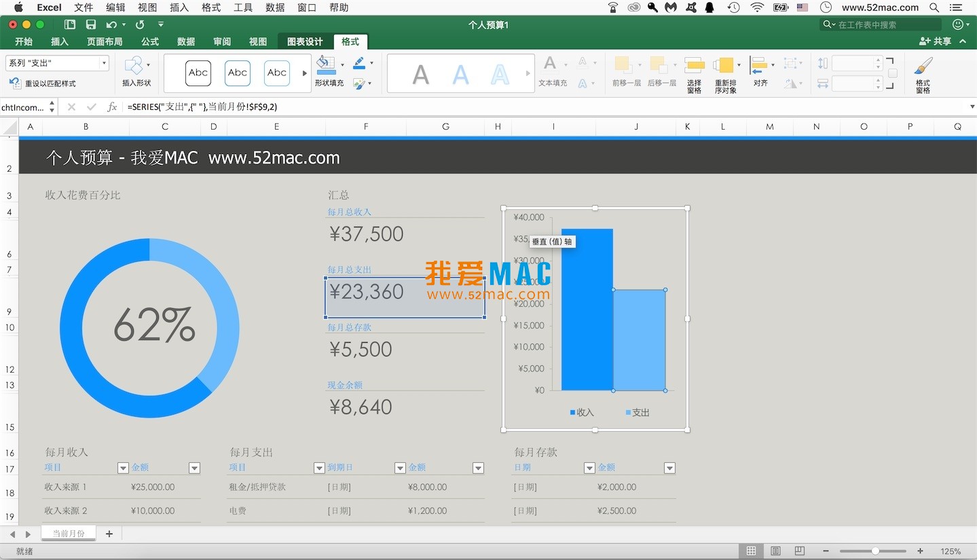
Task: Zoom out with the minus button
Action: tap(826, 551)
